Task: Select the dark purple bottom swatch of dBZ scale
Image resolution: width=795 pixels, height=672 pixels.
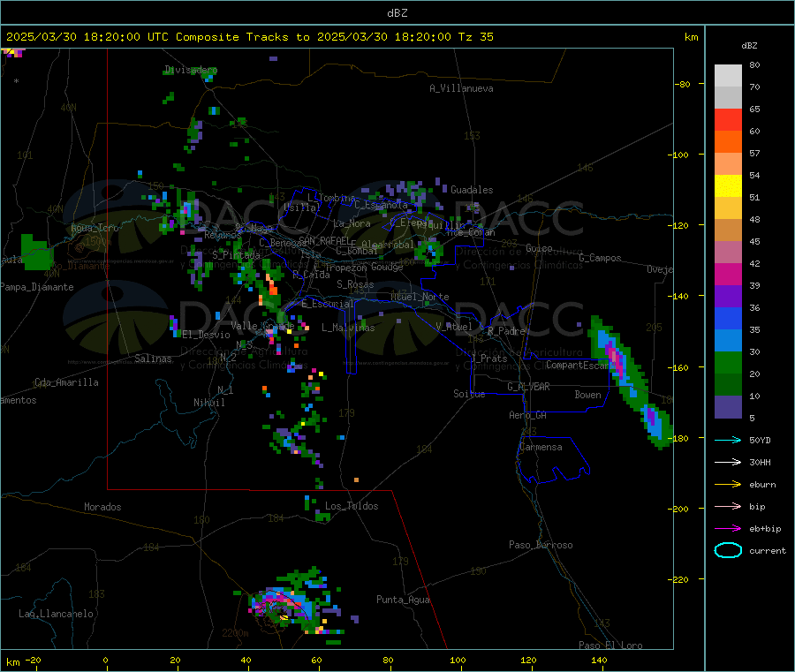Action: (x=728, y=407)
